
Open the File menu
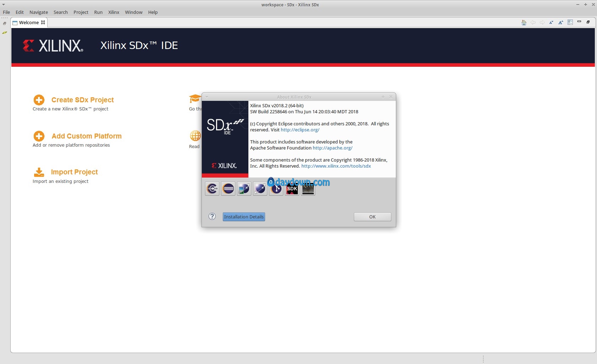(6, 12)
